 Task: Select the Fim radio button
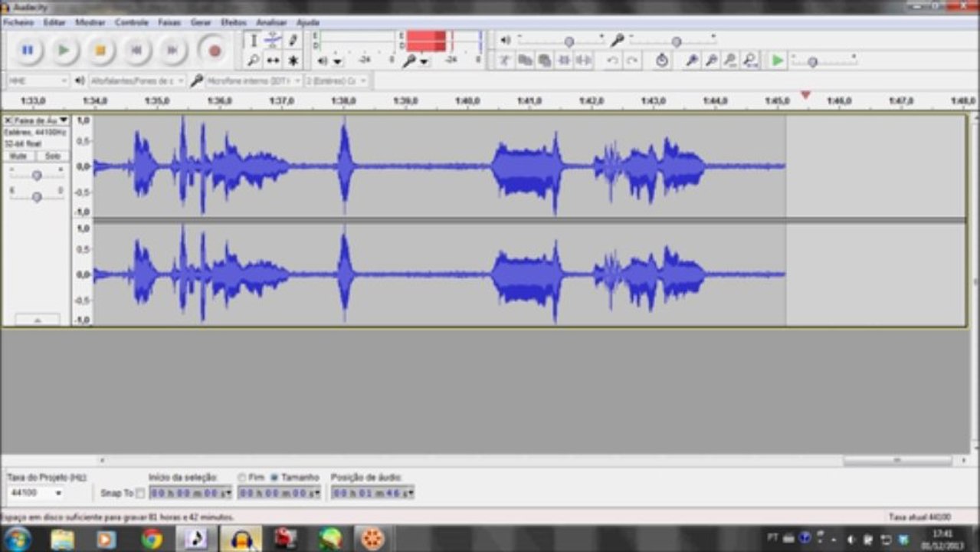pos(242,477)
